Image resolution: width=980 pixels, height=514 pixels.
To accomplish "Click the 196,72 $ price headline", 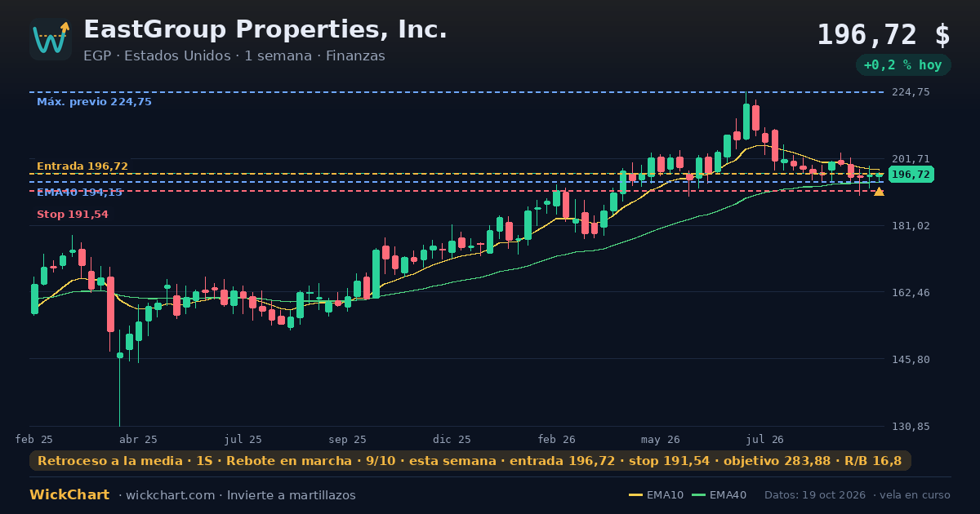I will (x=884, y=35).
